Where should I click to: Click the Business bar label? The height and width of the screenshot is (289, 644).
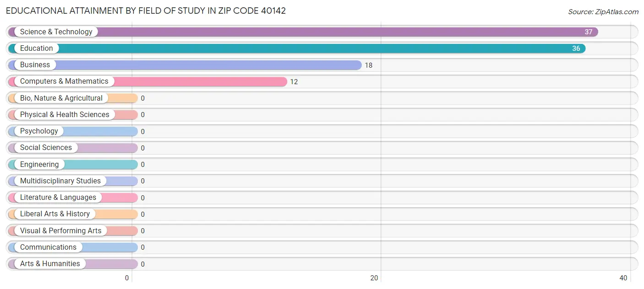point(35,64)
